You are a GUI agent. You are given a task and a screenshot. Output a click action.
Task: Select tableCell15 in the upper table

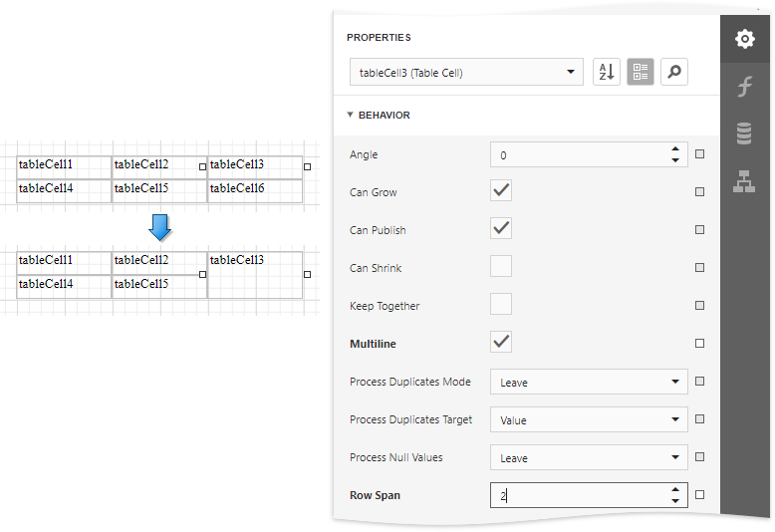coord(157,188)
